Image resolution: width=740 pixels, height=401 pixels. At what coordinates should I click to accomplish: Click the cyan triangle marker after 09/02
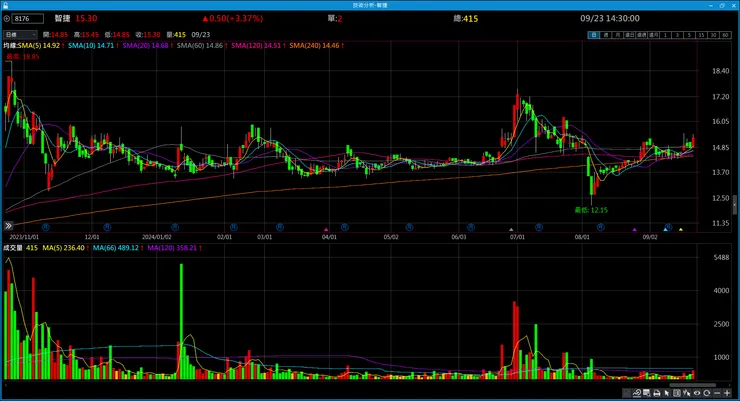pos(665,230)
